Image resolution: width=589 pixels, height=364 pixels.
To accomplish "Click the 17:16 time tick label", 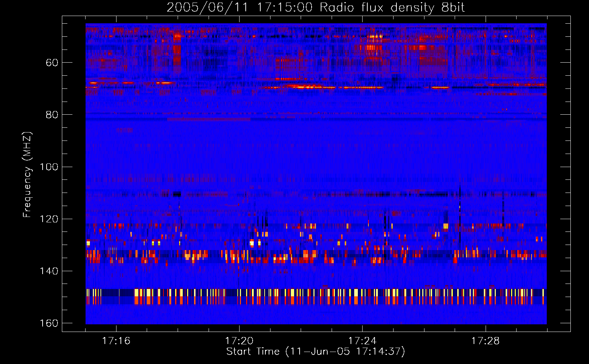I will [x=116, y=341].
